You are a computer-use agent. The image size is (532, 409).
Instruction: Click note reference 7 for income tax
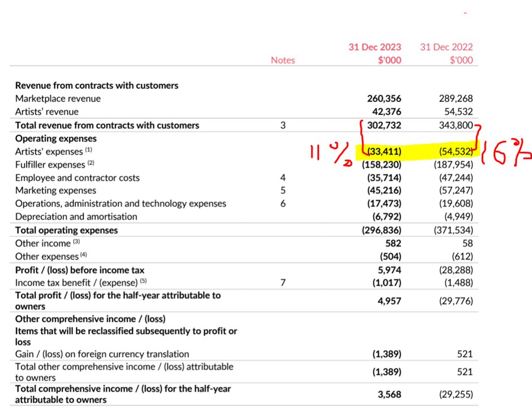point(283,283)
